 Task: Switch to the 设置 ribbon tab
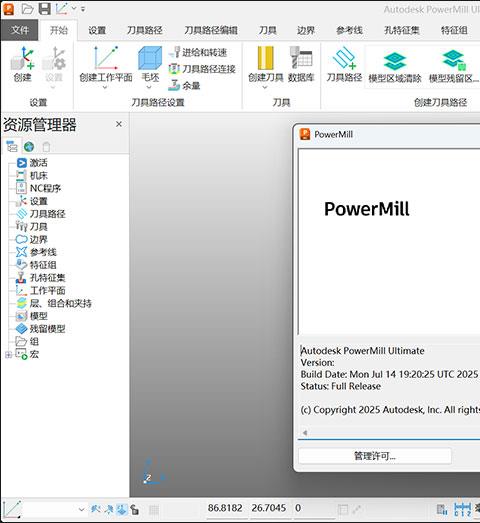click(x=97, y=30)
